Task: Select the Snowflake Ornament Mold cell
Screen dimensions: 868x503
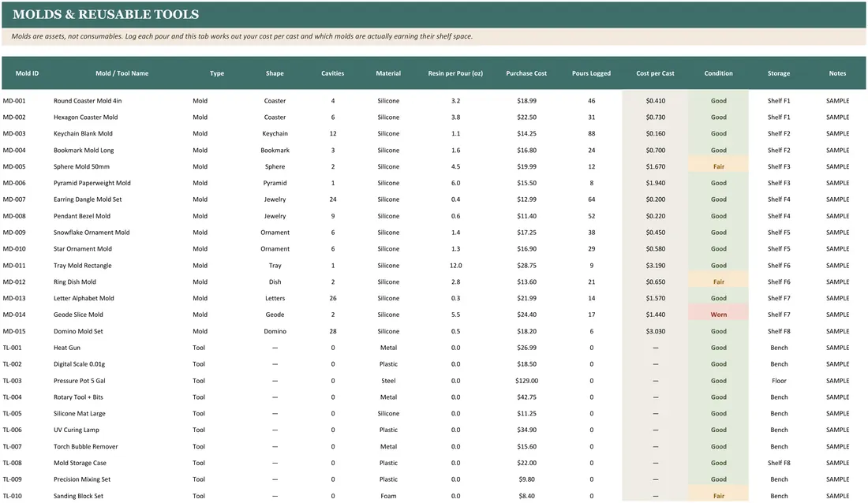Action: (x=92, y=233)
